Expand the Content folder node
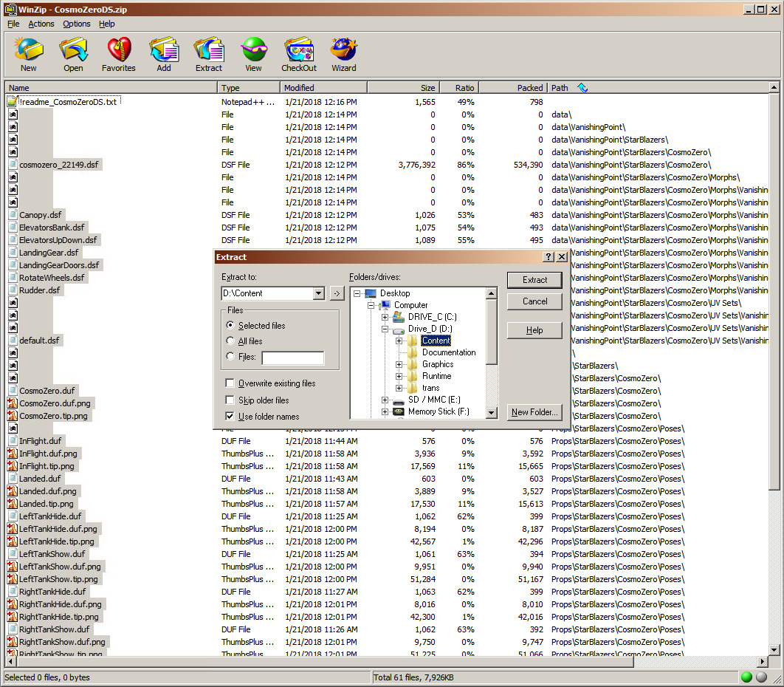This screenshot has width=784, height=687. pos(399,341)
